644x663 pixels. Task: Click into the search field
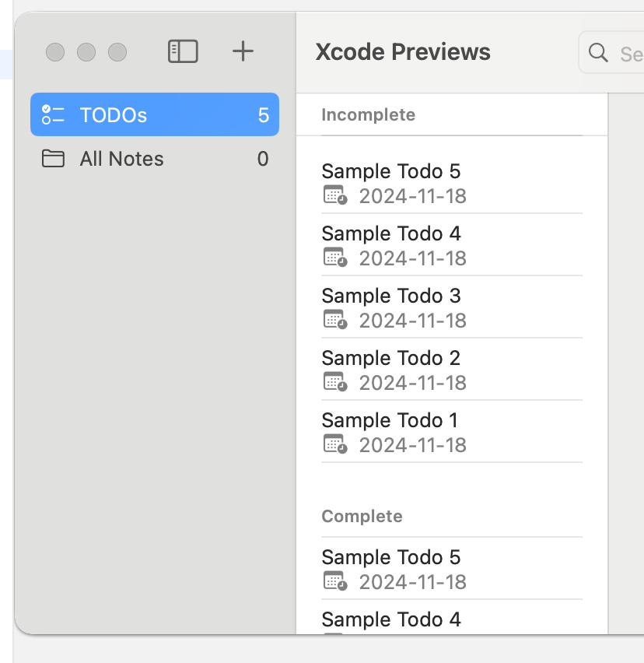628,53
